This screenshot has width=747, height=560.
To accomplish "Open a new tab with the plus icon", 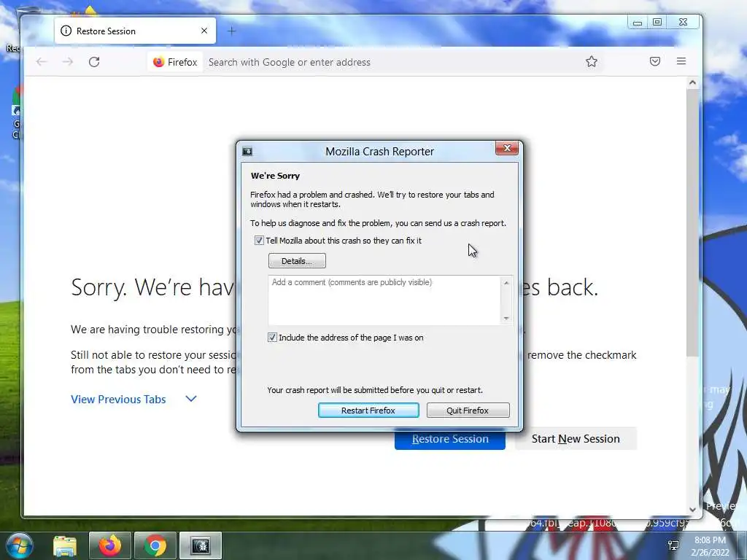I will (231, 31).
